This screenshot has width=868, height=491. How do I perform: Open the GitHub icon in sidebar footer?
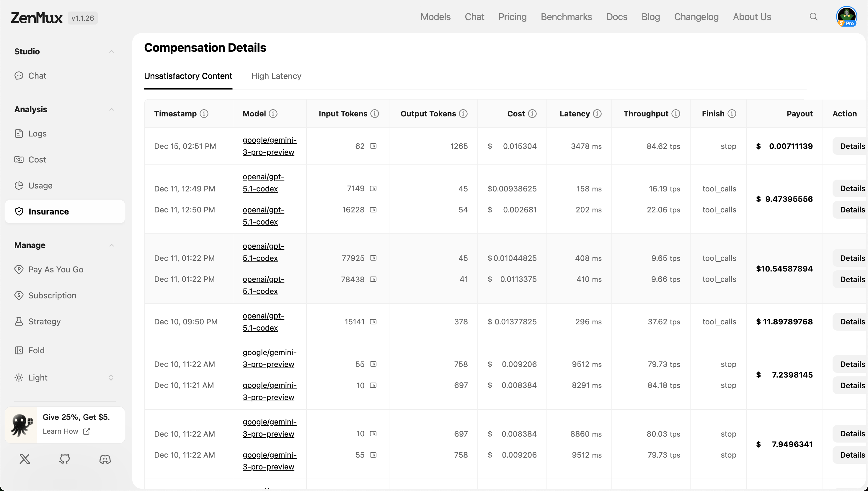click(x=65, y=459)
